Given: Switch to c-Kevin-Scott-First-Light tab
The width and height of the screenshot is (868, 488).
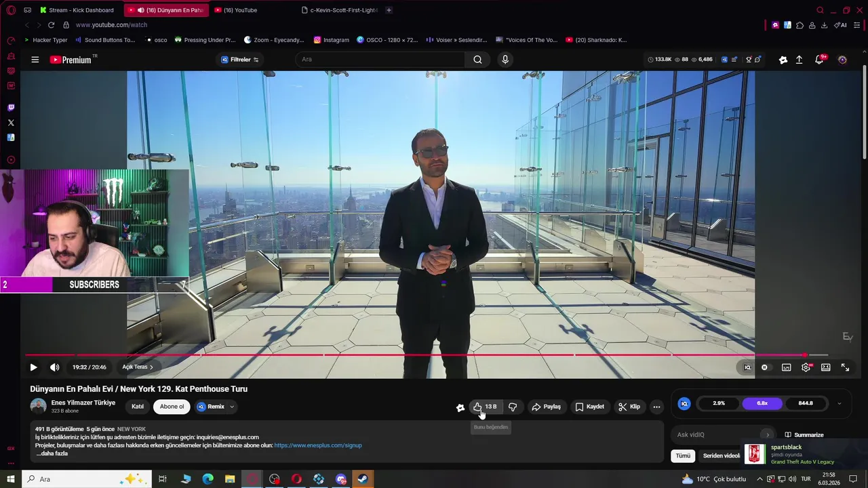Looking at the screenshot, I should 339,10.
